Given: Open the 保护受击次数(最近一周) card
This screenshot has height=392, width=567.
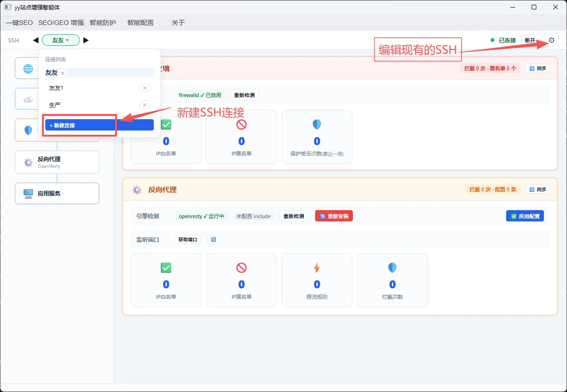Looking at the screenshot, I should 317,137.
